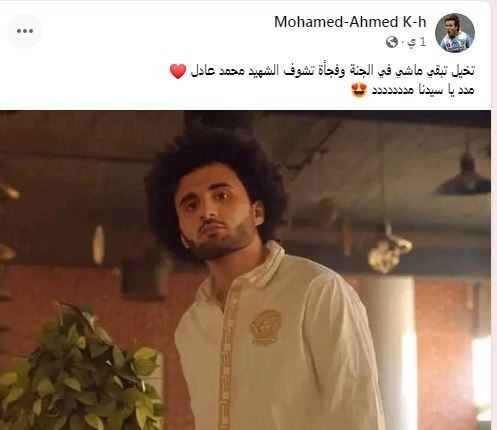Open the posted photo of the man
This screenshot has width=497, height=430.
[x=245, y=270]
